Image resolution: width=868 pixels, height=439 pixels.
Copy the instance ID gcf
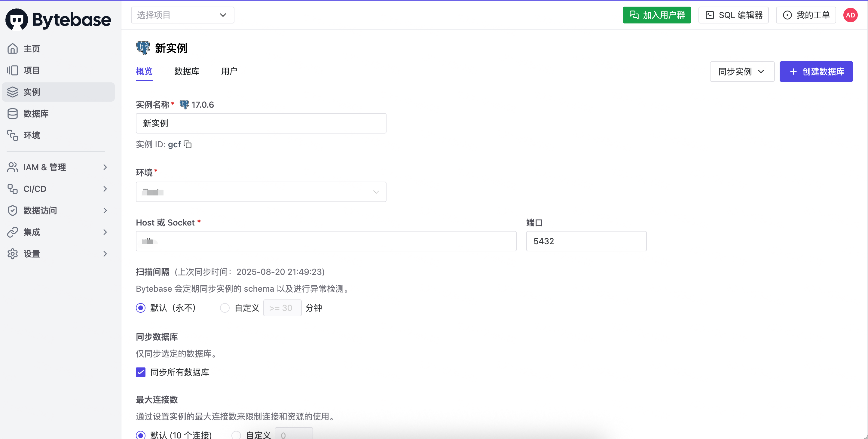click(188, 144)
